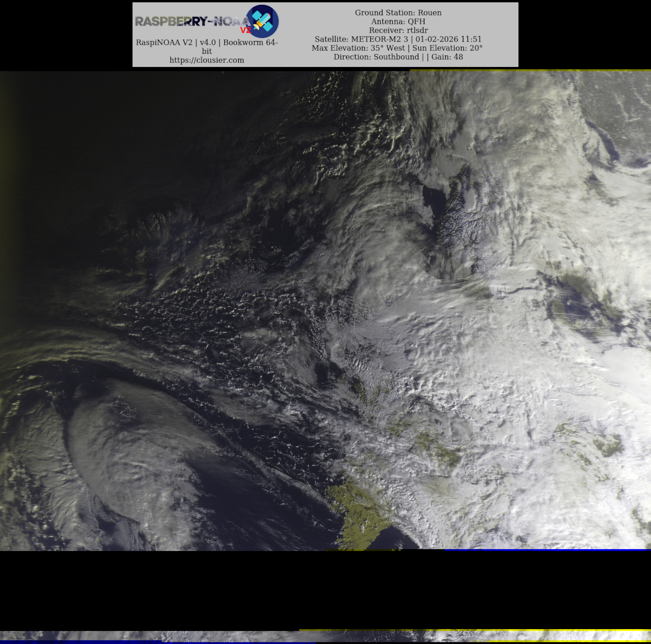Click the Receiver: rtlsdr label

point(398,30)
